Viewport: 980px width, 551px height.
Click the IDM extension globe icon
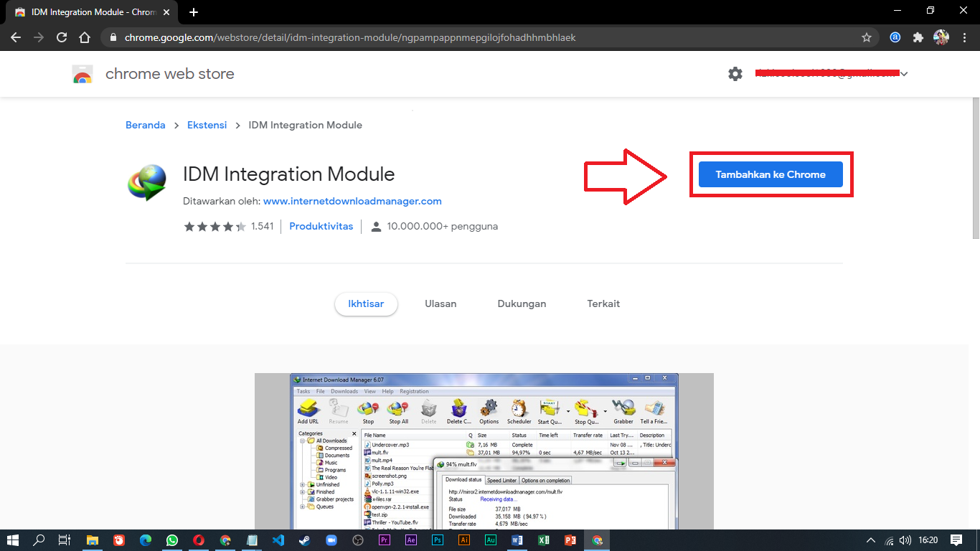(x=146, y=182)
